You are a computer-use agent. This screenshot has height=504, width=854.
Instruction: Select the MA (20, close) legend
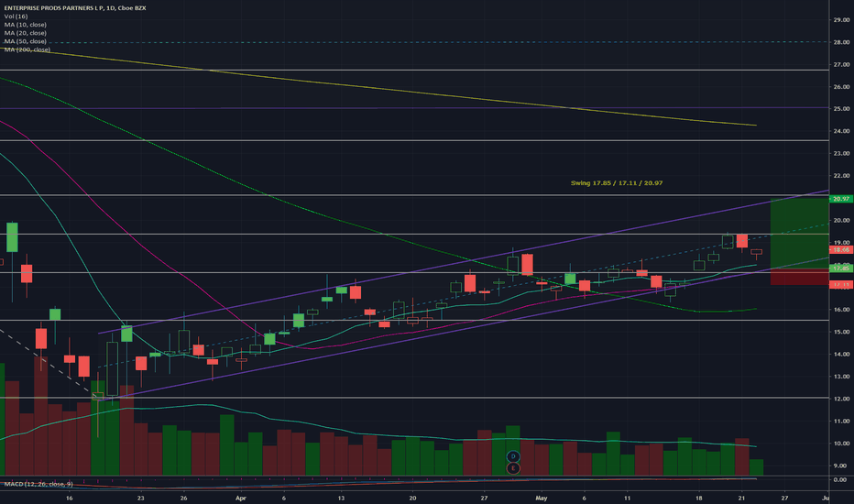[x=25, y=33]
